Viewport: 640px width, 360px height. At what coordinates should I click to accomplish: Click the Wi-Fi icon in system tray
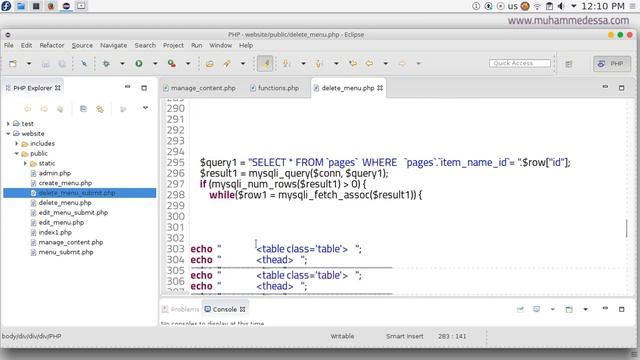coord(537,6)
